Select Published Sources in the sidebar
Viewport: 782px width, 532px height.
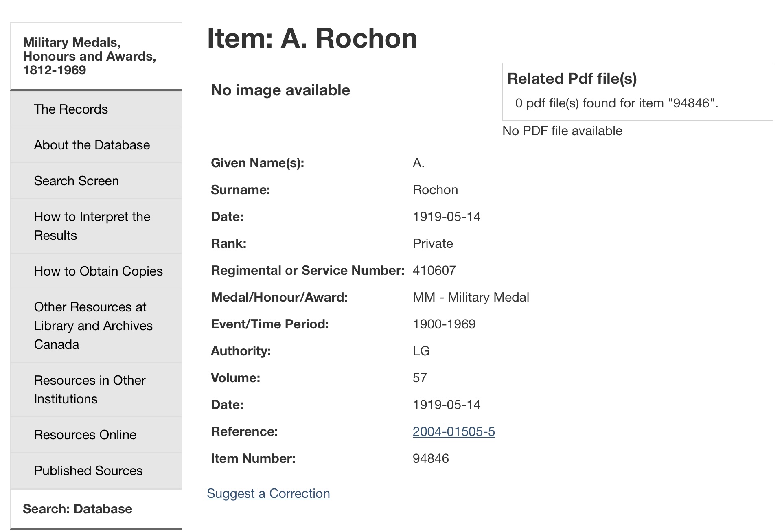pos(88,471)
